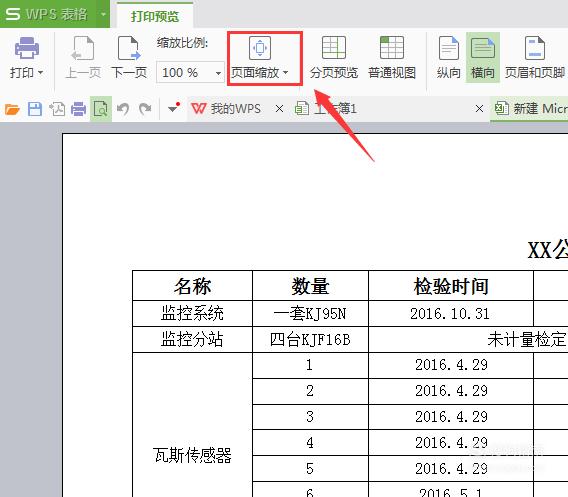
Task: Click the 监控系统 cell
Action: tap(192, 313)
